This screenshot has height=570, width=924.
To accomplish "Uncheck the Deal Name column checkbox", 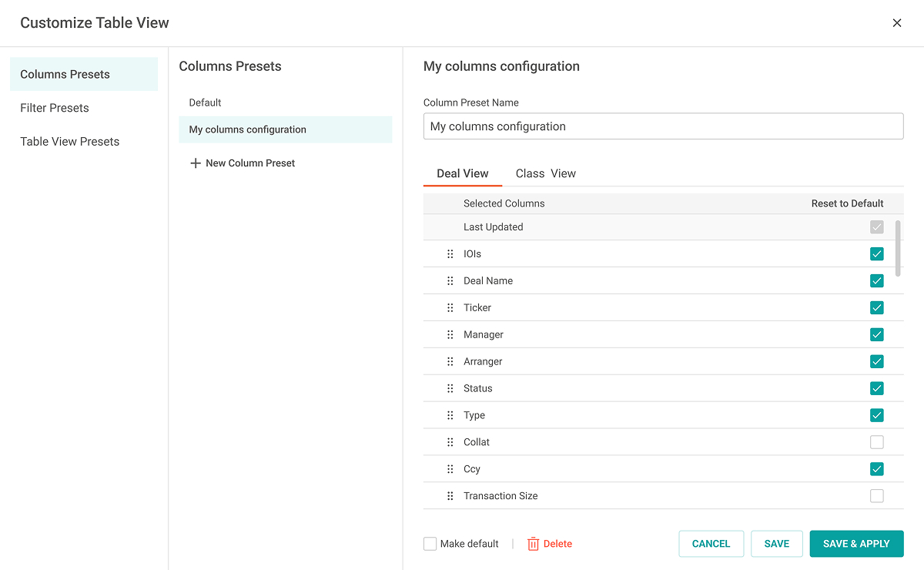I will coord(876,281).
